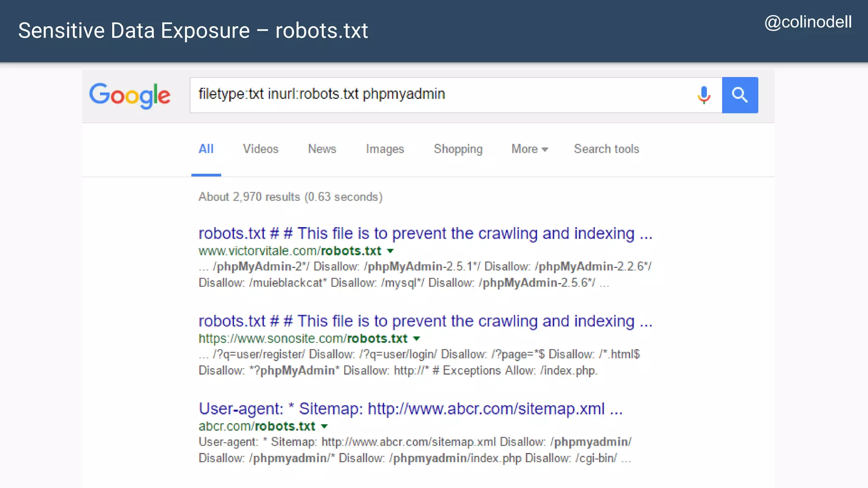Open the abcr.com sitemap result title
This screenshot has width=868, height=488.
pos(411,409)
